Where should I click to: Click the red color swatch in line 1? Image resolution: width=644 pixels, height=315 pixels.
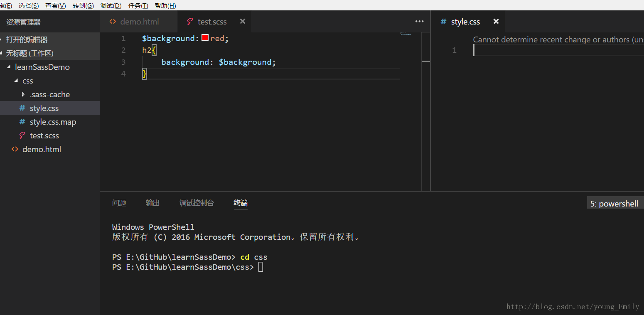click(x=205, y=38)
